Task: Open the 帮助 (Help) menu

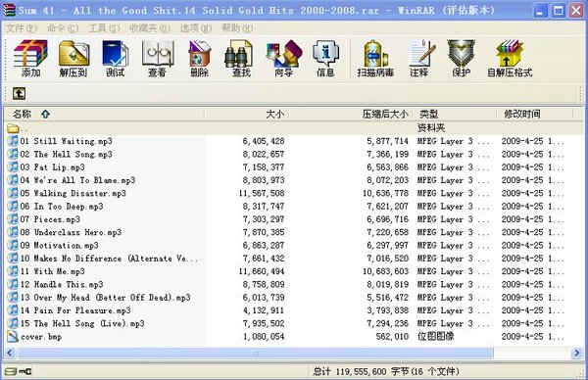Action: 237,28
